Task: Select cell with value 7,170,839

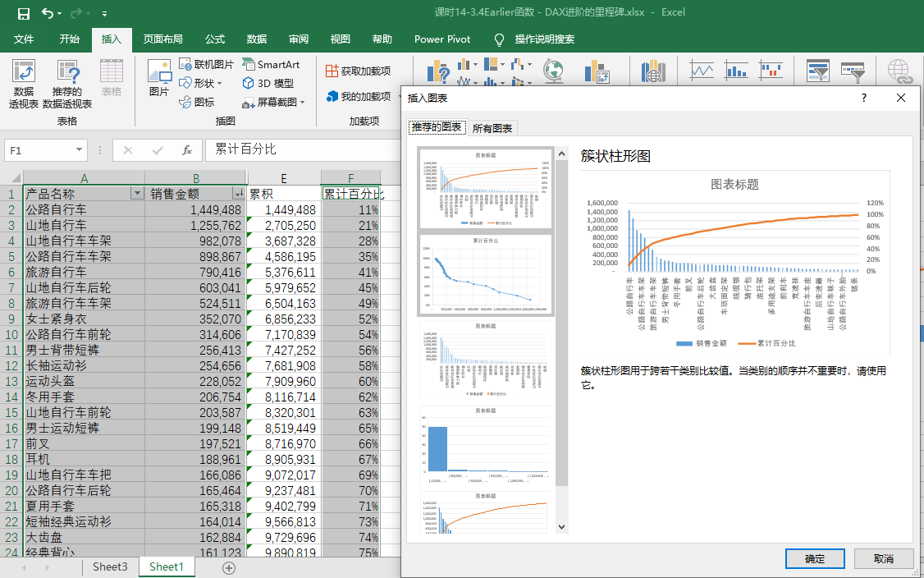Action: (x=284, y=334)
